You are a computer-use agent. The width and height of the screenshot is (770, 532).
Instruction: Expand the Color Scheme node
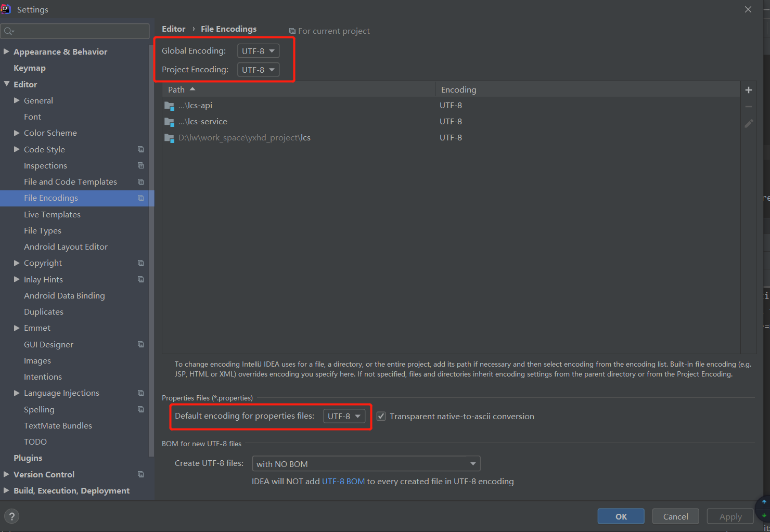pyautogui.click(x=17, y=133)
